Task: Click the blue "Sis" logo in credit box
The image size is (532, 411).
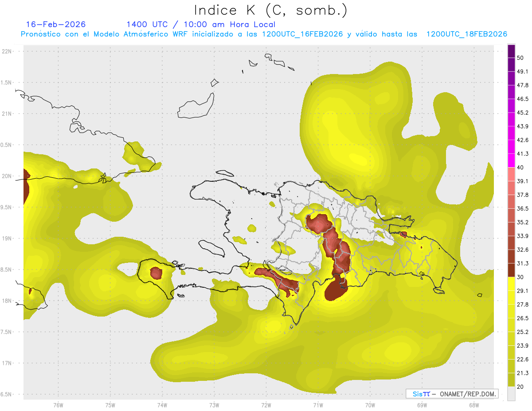Action: point(418,394)
